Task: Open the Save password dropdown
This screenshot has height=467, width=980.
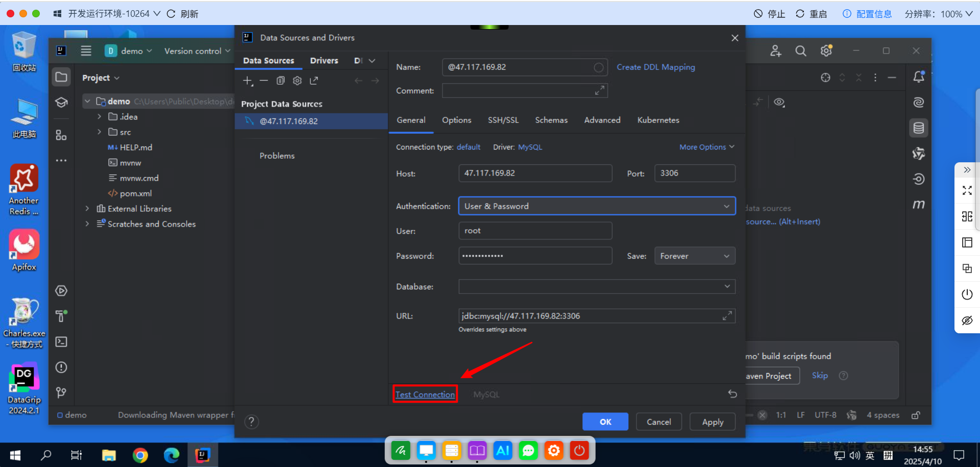Action: pos(695,256)
